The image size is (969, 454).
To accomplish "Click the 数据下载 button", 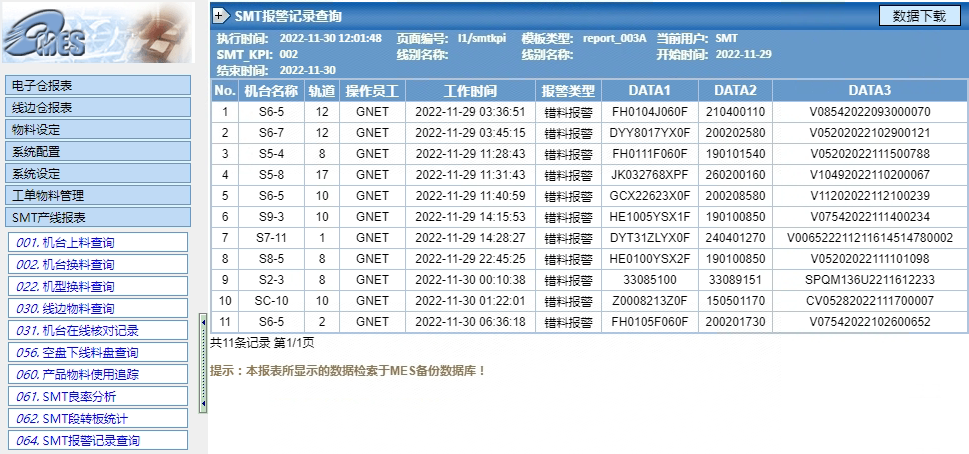I will (919, 16).
